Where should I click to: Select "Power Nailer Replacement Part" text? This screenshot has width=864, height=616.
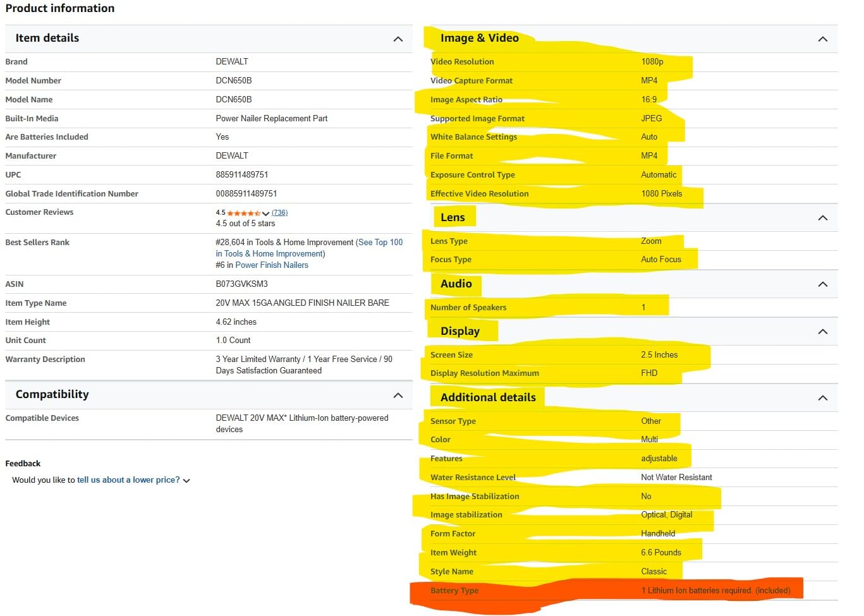[272, 119]
